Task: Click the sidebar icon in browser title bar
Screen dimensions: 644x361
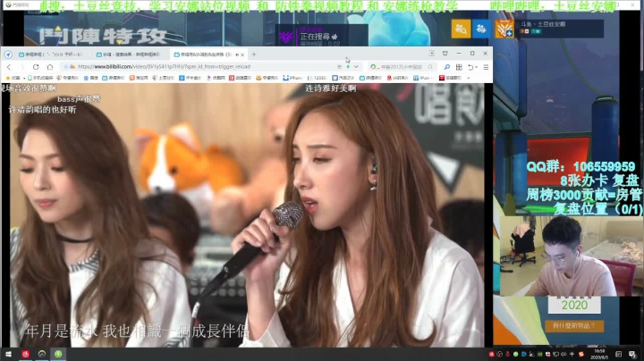Action: (432, 54)
